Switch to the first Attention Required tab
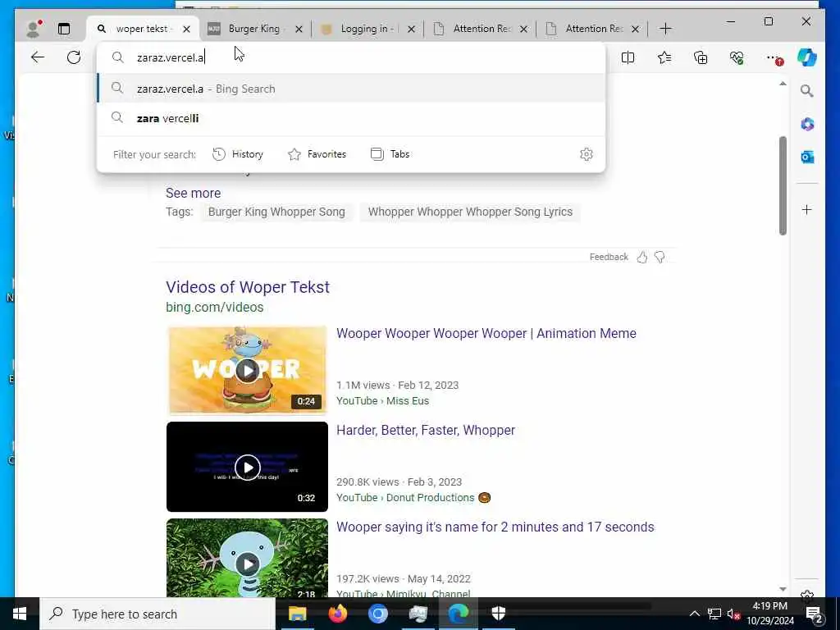Screen dimensions: 840x630 [481, 29]
